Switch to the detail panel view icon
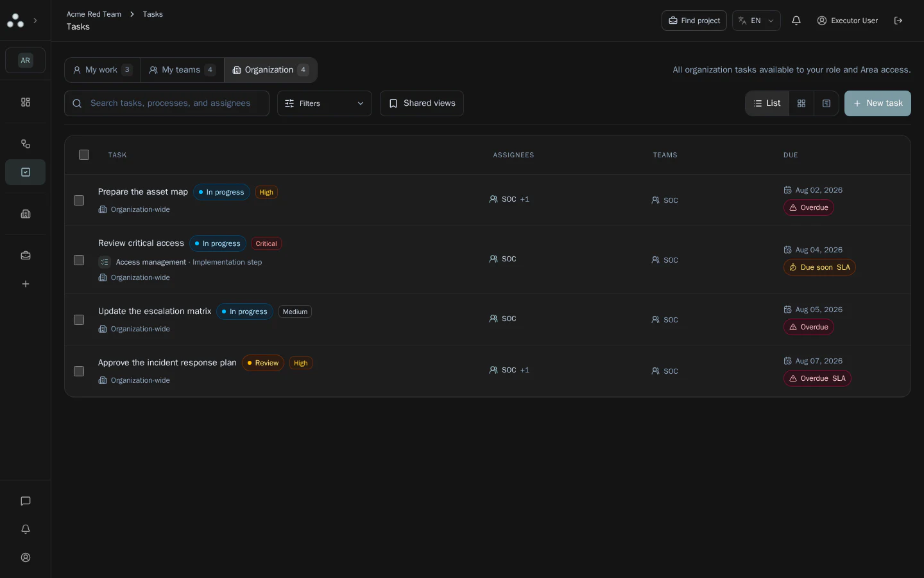Viewport: 924px width, 578px height. pos(826,103)
